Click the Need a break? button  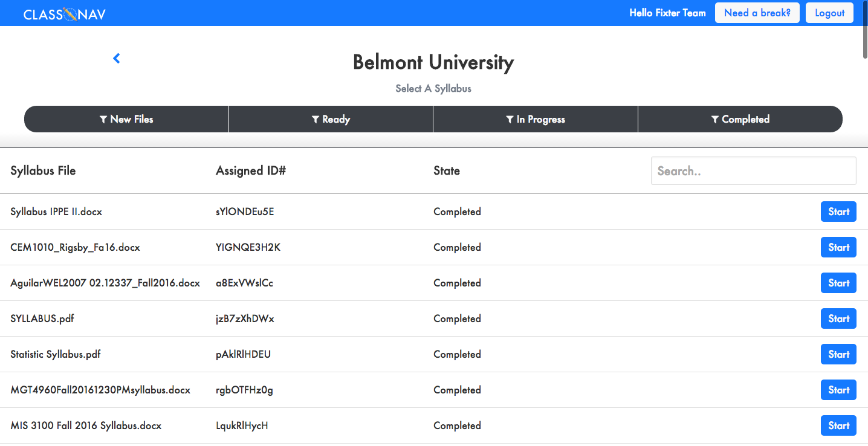757,13
